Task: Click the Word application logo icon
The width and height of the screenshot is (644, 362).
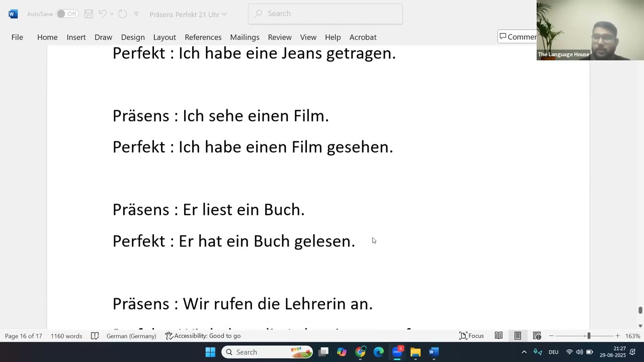Action: click(x=13, y=14)
